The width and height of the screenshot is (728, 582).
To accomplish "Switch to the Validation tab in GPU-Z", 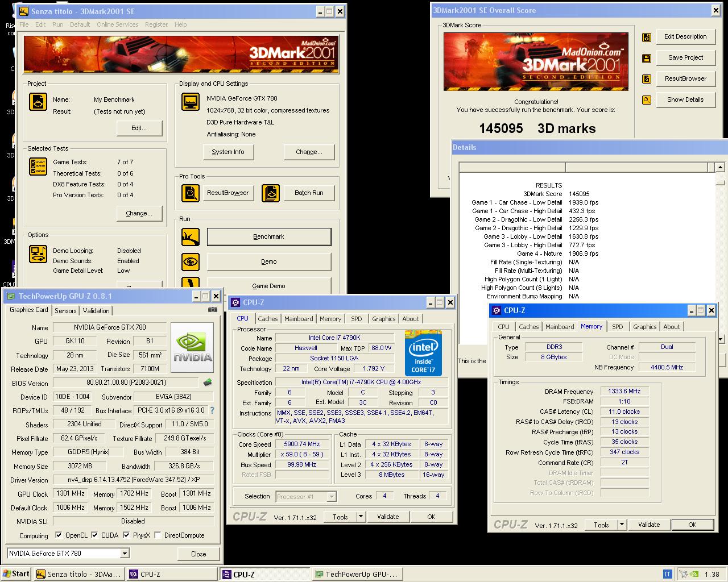I will pyautogui.click(x=96, y=311).
